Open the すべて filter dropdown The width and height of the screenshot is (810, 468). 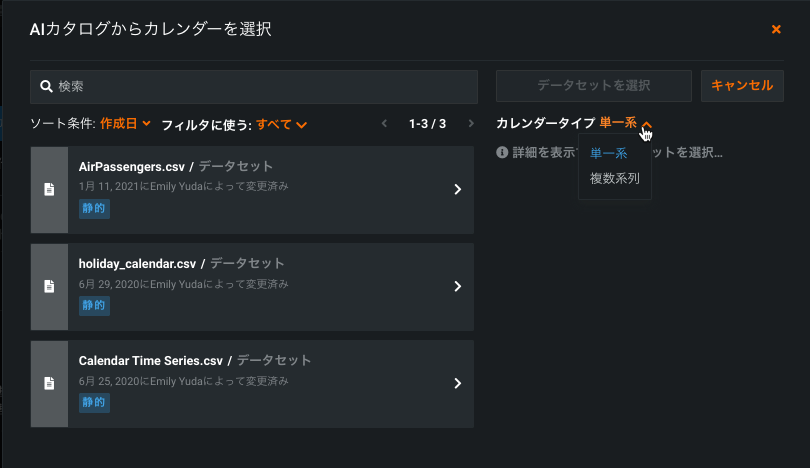pos(281,124)
